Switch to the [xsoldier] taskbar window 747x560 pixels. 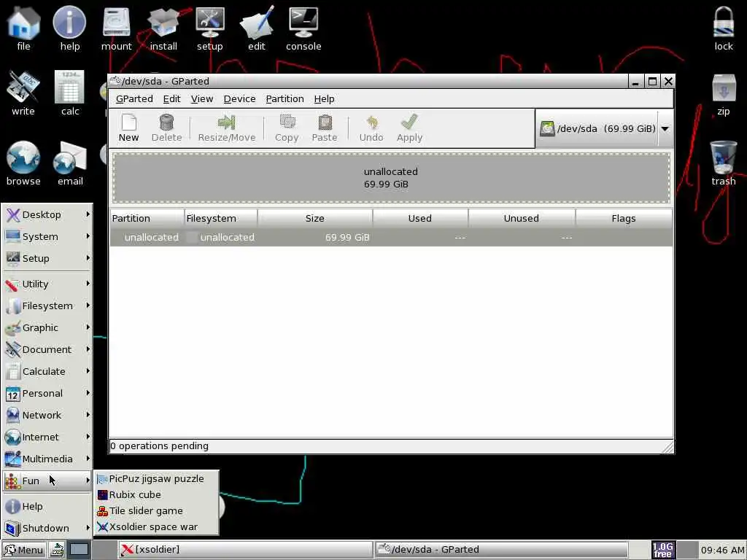point(245,550)
